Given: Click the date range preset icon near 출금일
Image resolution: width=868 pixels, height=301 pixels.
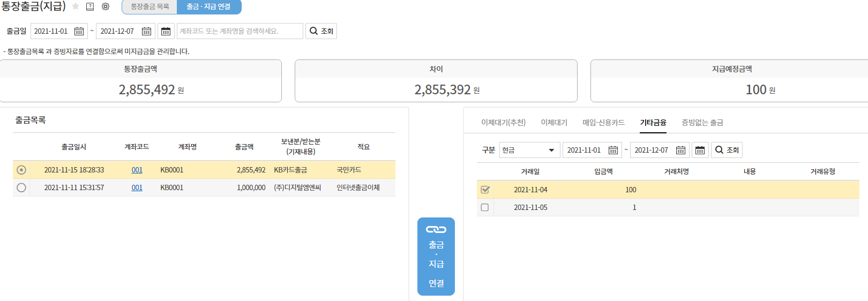Looking at the screenshot, I should [x=166, y=31].
